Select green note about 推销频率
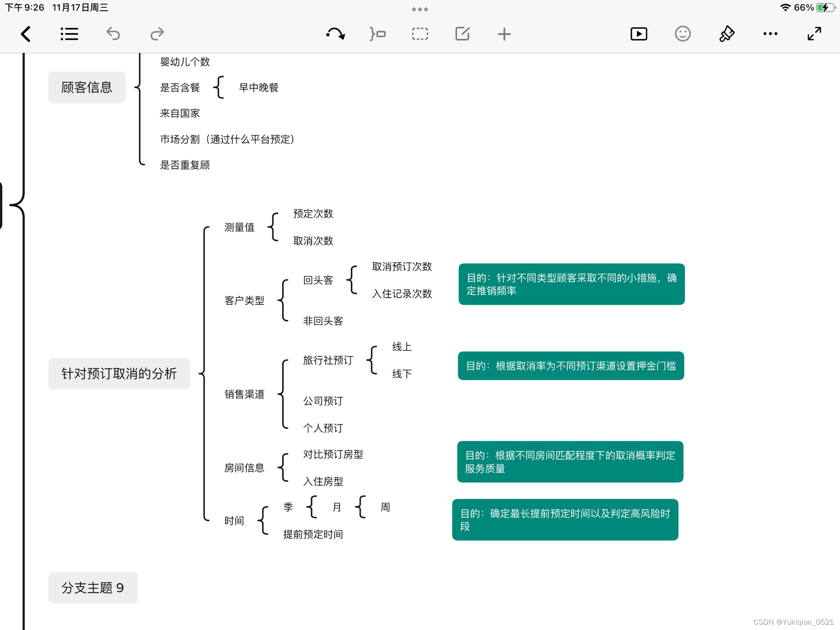 click(572, 284)
